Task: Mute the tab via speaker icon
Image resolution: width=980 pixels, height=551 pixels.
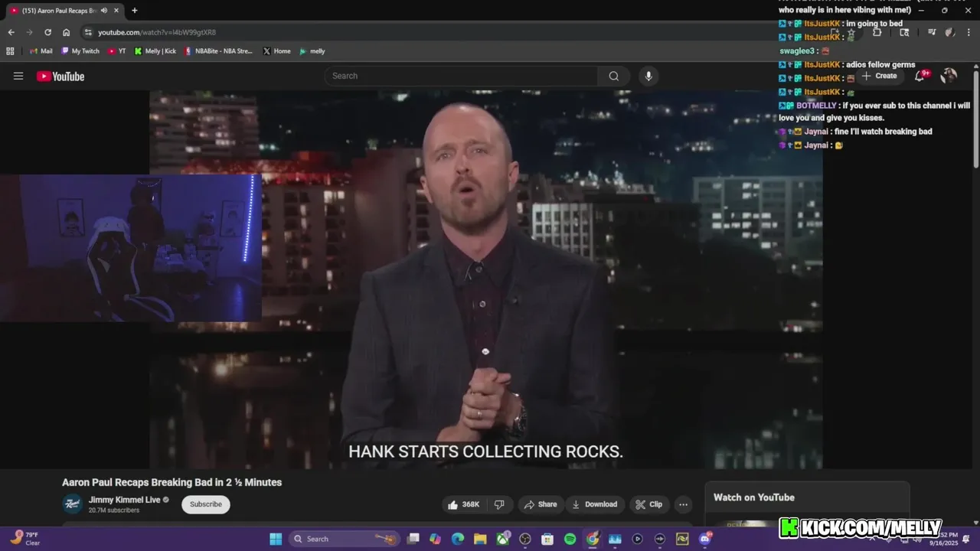Action: [x=103, y=11]
